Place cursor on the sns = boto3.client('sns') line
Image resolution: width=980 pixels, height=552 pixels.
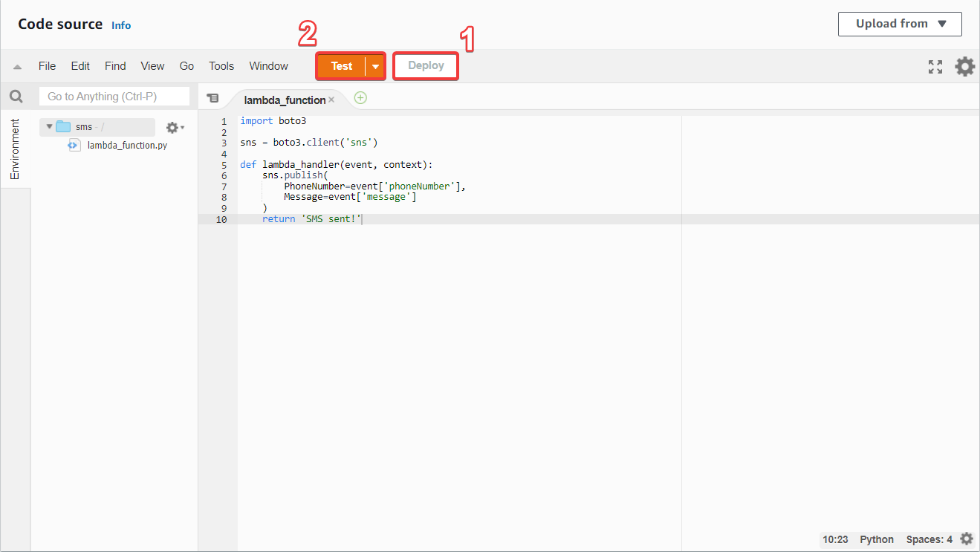[309, 143]
